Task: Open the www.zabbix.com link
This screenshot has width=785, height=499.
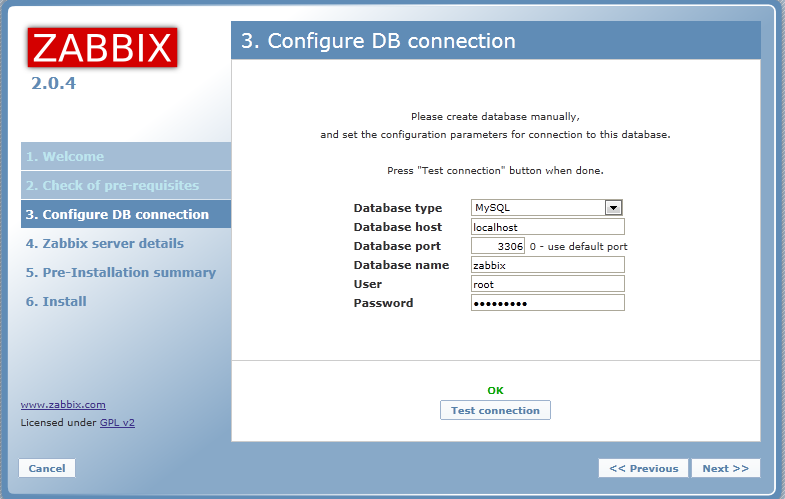Action: pos(63,404)
